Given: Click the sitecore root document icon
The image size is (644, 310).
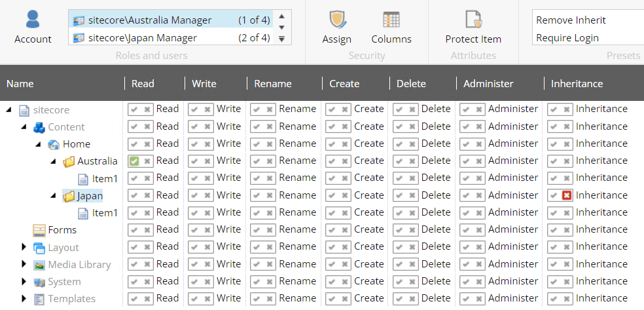Looking at the screenshot, I should pyautogui.click(x=25, y=110).
